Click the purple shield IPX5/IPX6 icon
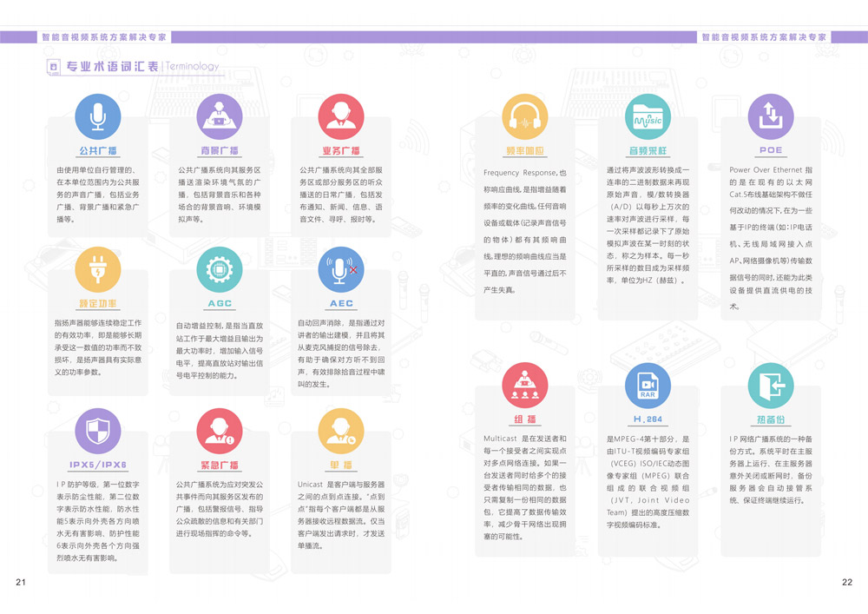 click(98, 431)
